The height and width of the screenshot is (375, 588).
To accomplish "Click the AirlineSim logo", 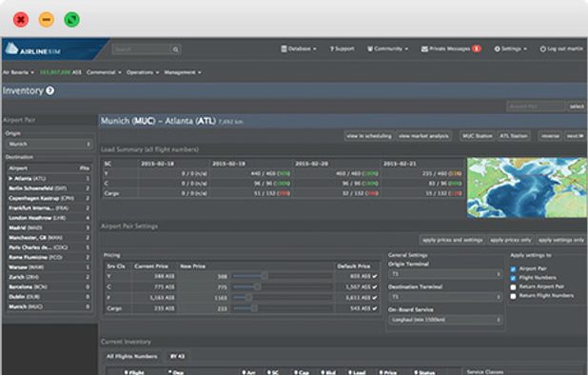I will point(33,49).
